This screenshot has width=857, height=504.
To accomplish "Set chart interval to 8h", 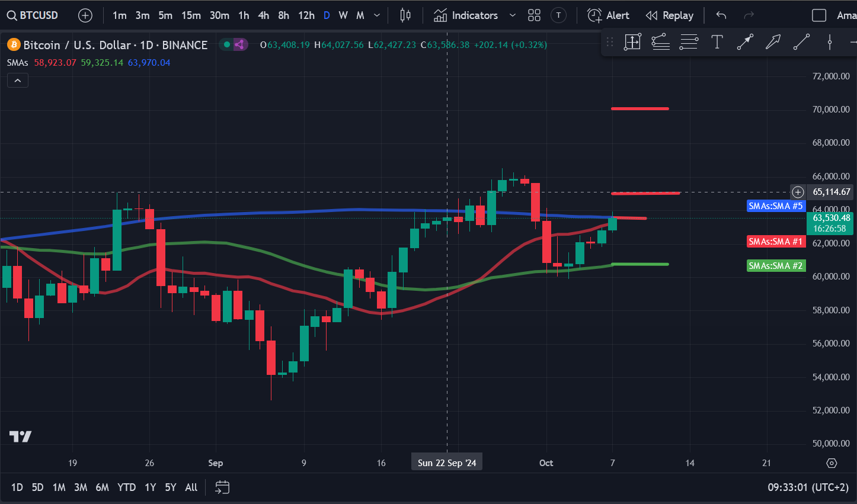I will [x=284, y=15].
